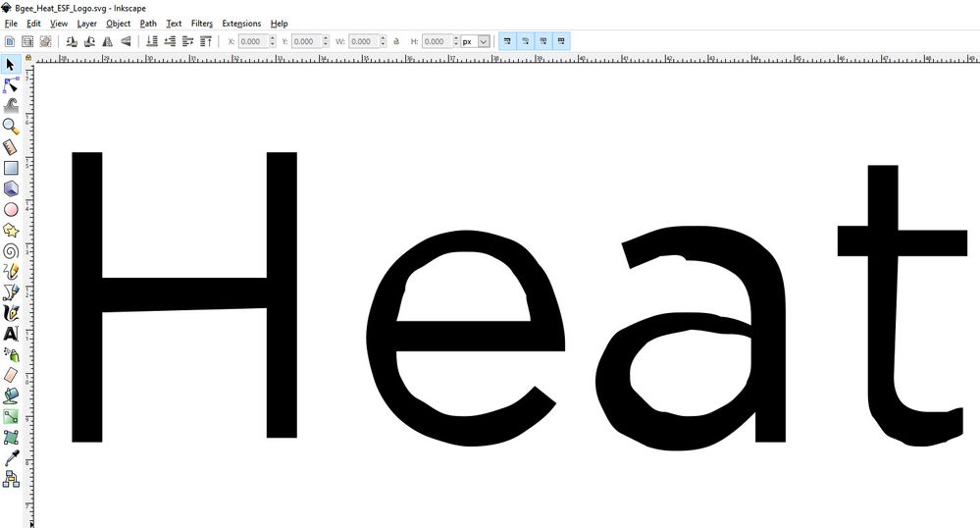Click Select All in All Layers icon
The height and width of the screenshot is (528, 980).
(27, 41)
